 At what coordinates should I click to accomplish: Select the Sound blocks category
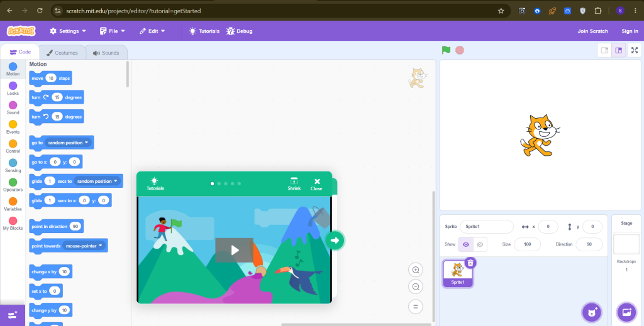13,107
